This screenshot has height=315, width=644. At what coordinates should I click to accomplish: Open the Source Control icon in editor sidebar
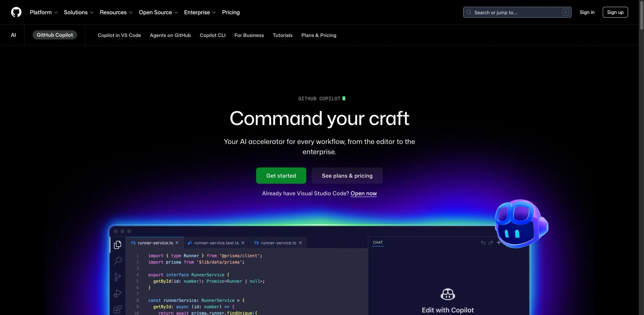coord(118,277)
